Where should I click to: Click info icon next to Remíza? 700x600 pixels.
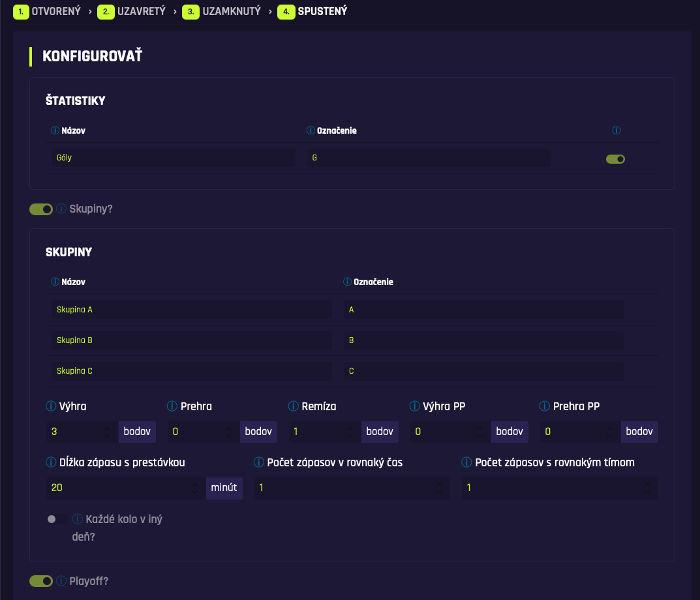coord(294,406)
